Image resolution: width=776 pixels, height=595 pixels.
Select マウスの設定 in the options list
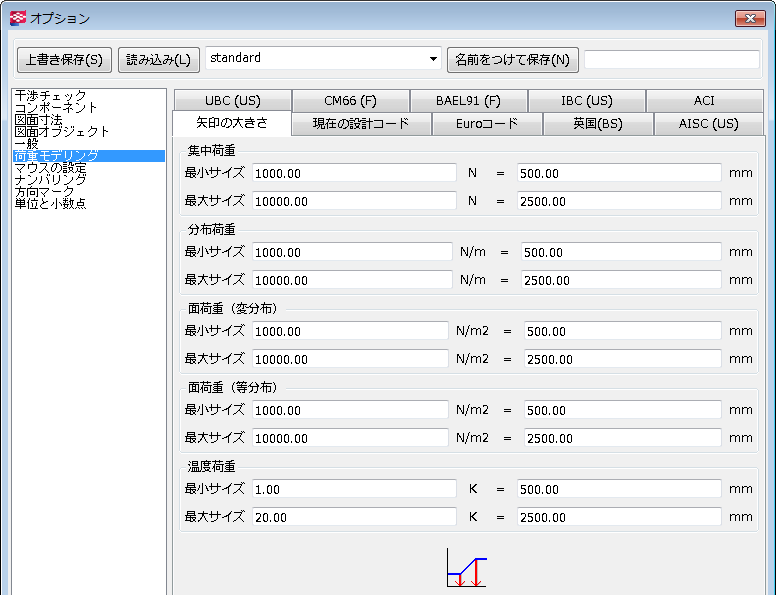[51, 168]
